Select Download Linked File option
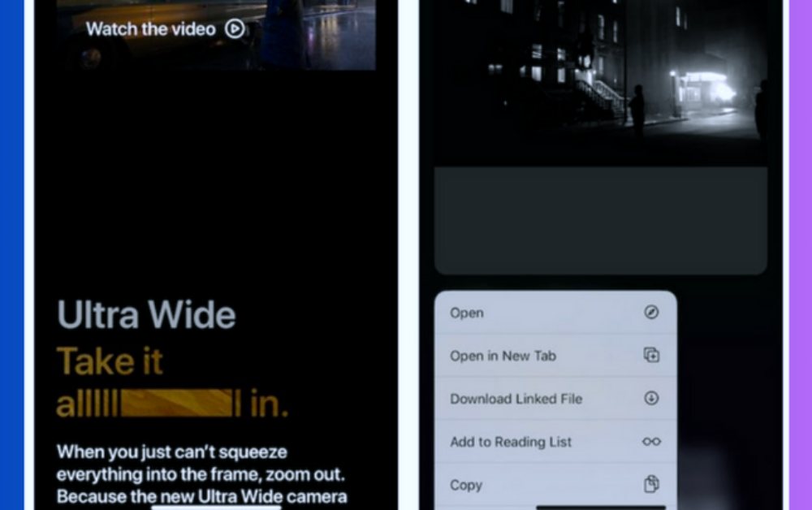812x510 pixels. [x=516, y=399]
